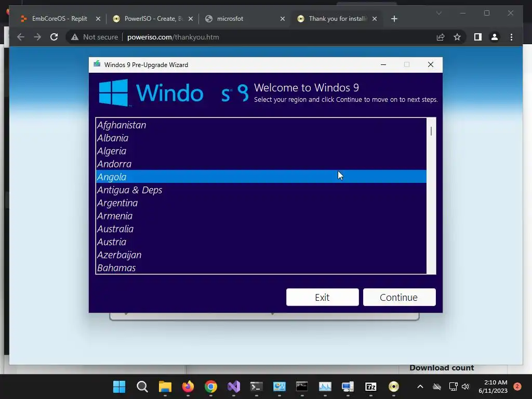Viewport: 532px width, 399px height.
Task: Close the microsfot tab
Action: click(x=283, y=19)
